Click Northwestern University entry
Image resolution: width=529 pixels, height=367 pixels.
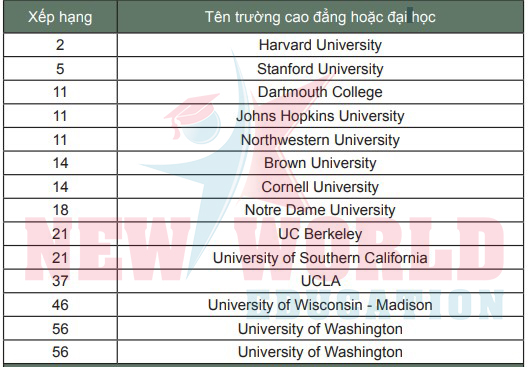(320, 140)
